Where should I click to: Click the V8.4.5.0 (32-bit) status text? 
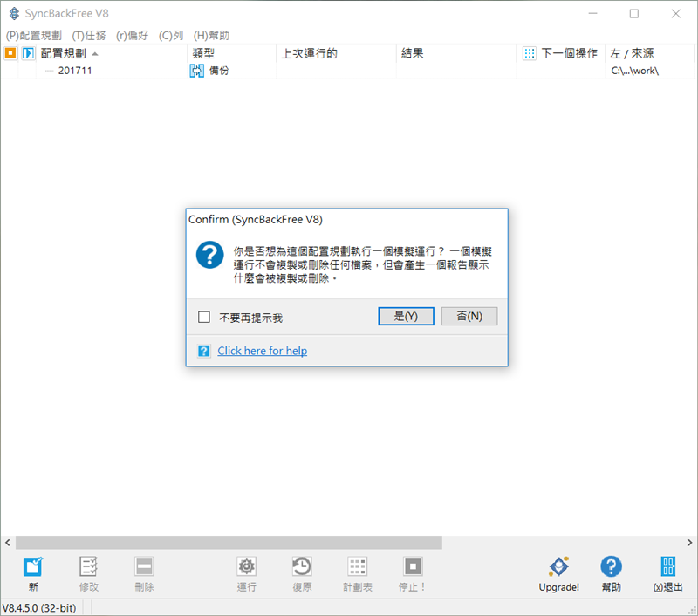click(x=39, y=608)
